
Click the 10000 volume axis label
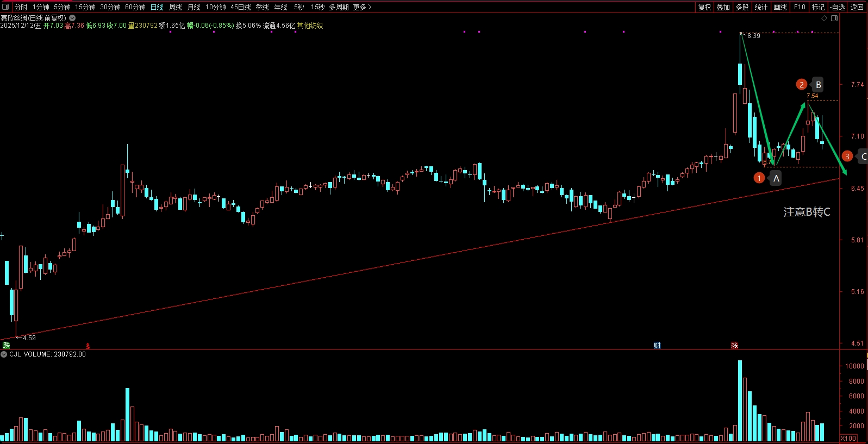(854, 366)
